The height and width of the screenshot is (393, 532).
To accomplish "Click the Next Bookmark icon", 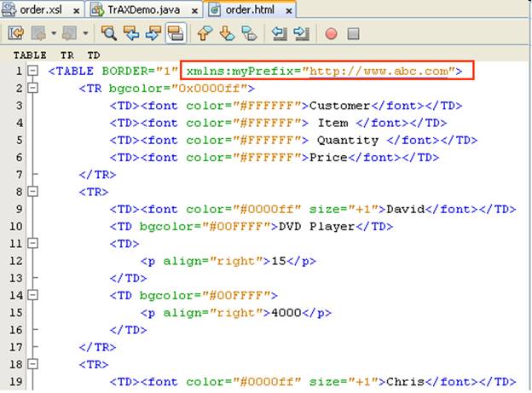I will pyautogui.click(x=227, y=33).
